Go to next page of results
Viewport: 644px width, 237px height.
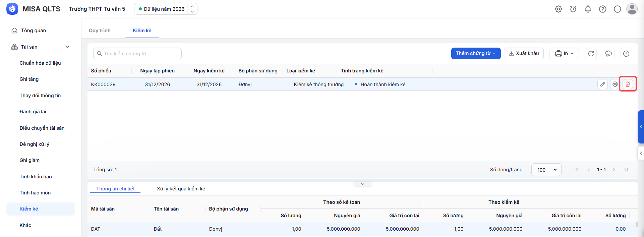tap(614, 170)
